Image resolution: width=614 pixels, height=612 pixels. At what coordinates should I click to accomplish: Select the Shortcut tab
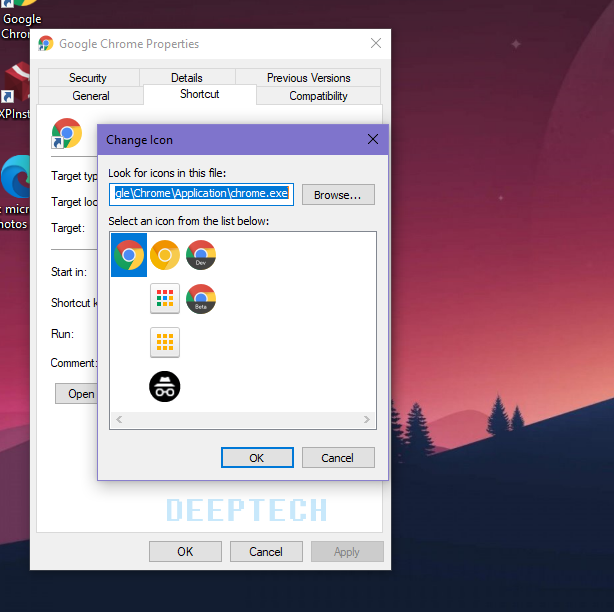(x=200, y=94)
